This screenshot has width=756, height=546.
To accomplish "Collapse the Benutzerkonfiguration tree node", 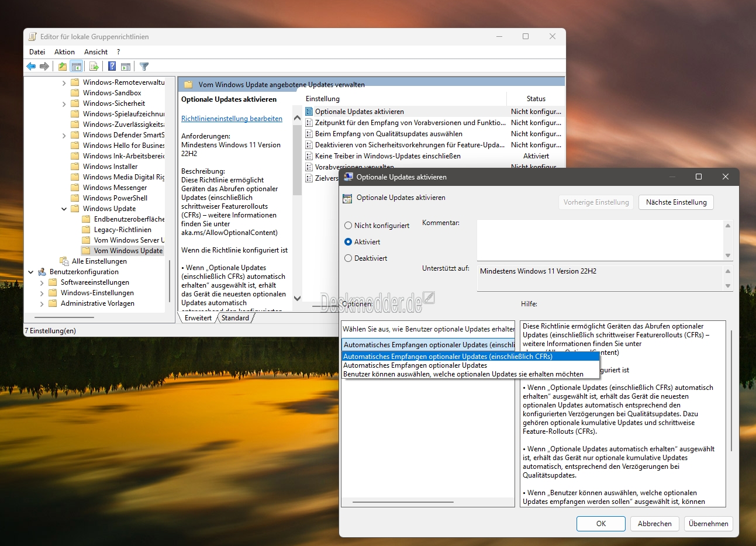I will coord(30,272).
